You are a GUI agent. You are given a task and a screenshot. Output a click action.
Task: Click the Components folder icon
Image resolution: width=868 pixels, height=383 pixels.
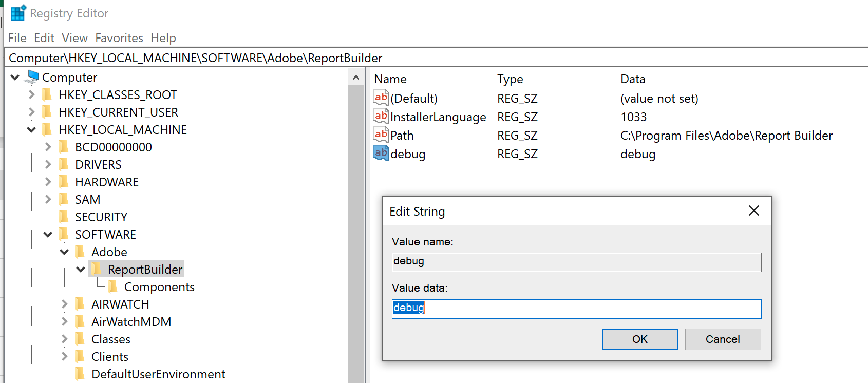tap(113, 286)
